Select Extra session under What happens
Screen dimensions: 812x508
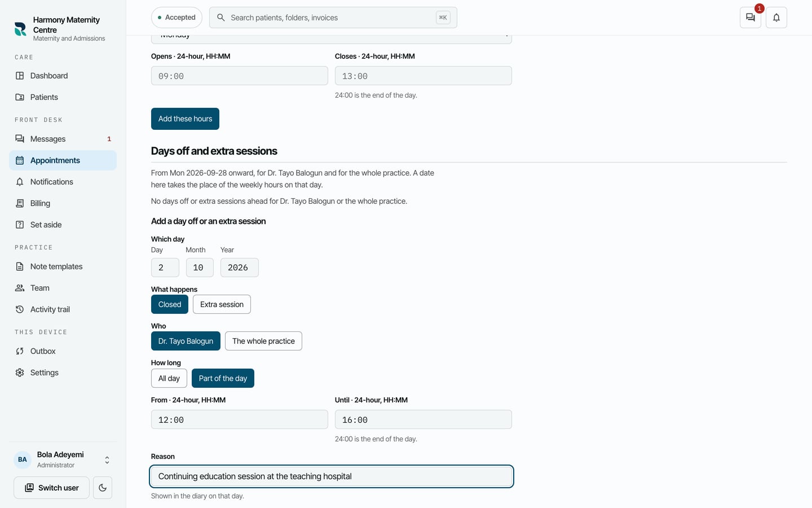(x=222, y=304)
